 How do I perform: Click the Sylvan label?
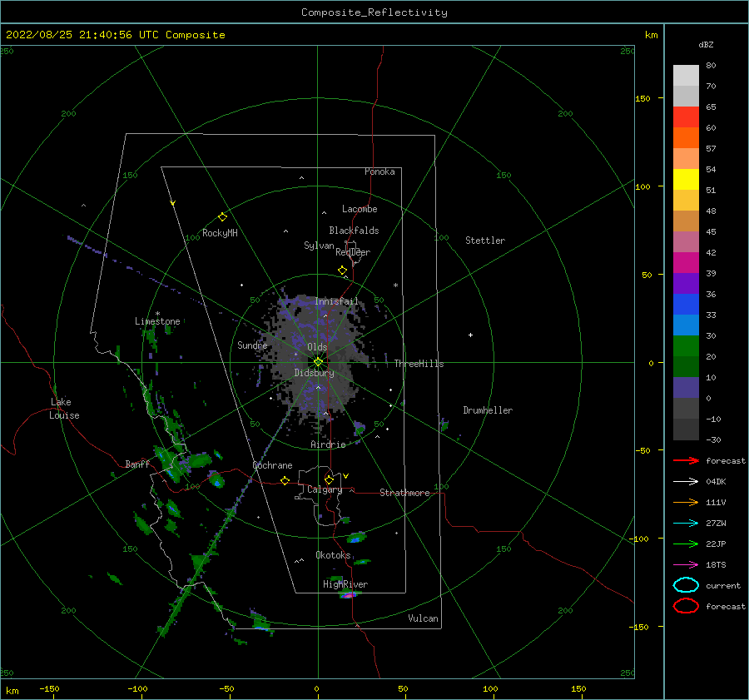coord(319,245)
